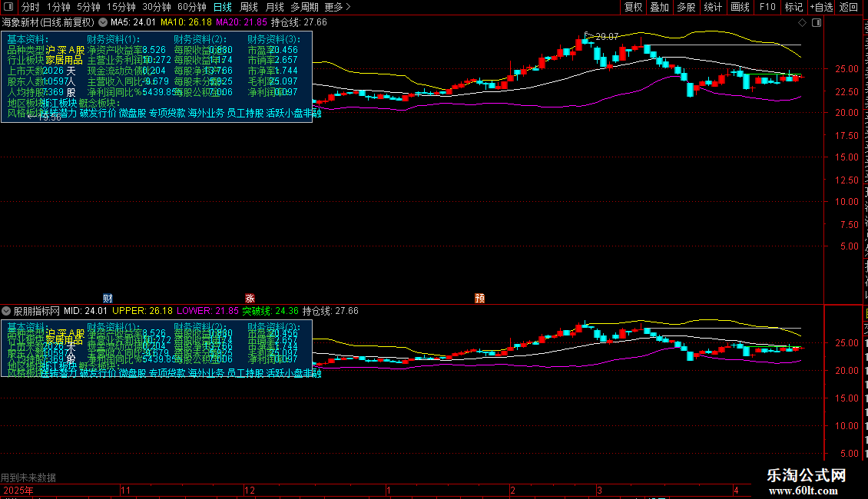Open 画线 drawing tools

(x=740, y=7)
